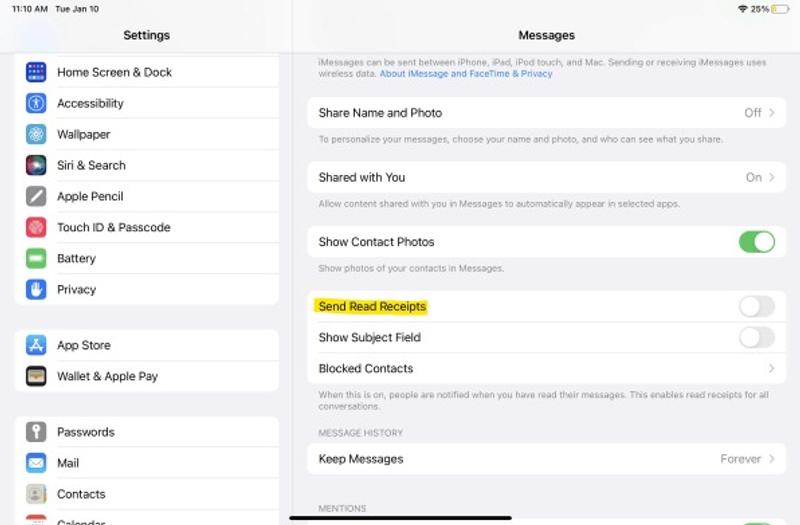Tap the home indicator bar at bottom
This screenshot has height=525, width=800.
tap(401, 518)
